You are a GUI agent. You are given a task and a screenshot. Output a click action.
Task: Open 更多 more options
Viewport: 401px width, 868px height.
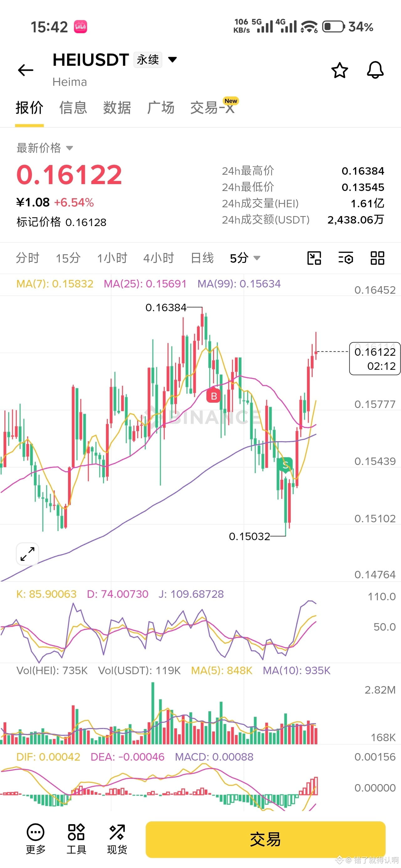(35, 838)
